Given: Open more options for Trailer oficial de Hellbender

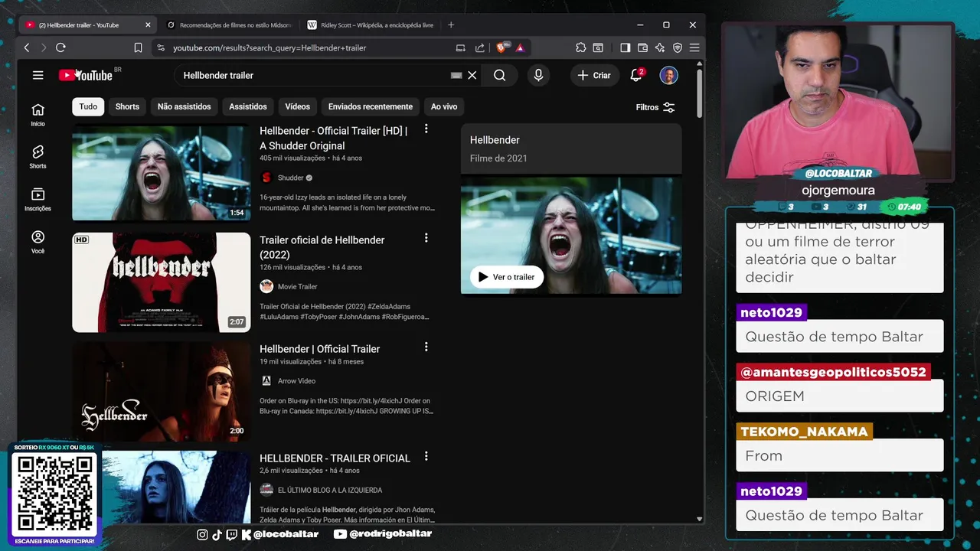Looking at the screenshot, I should tap(426, 238).
